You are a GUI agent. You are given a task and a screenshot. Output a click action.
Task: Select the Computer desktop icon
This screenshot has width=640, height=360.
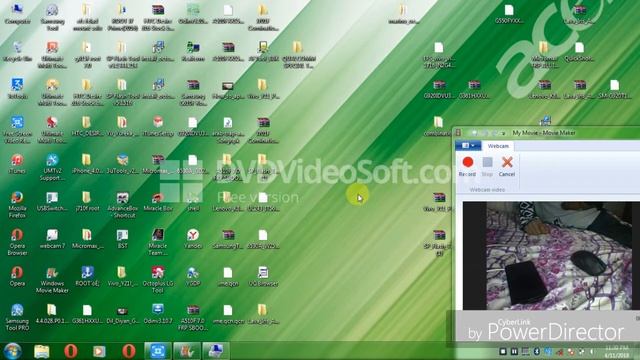[17, 14]
